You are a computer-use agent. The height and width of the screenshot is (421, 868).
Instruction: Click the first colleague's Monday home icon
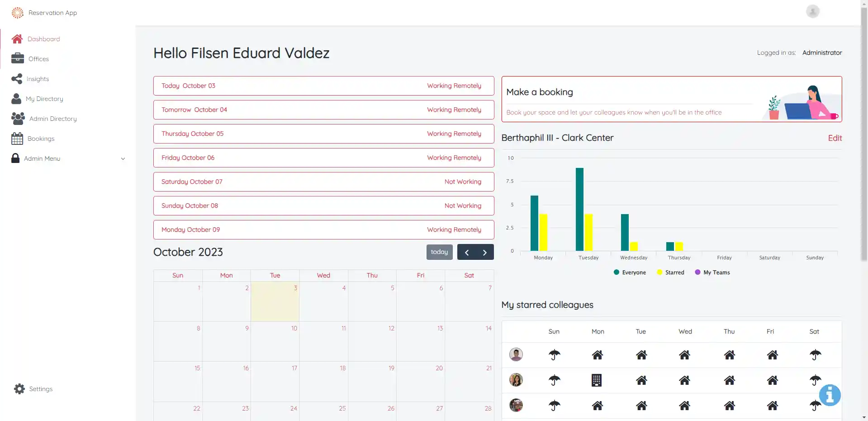(598, 355)
